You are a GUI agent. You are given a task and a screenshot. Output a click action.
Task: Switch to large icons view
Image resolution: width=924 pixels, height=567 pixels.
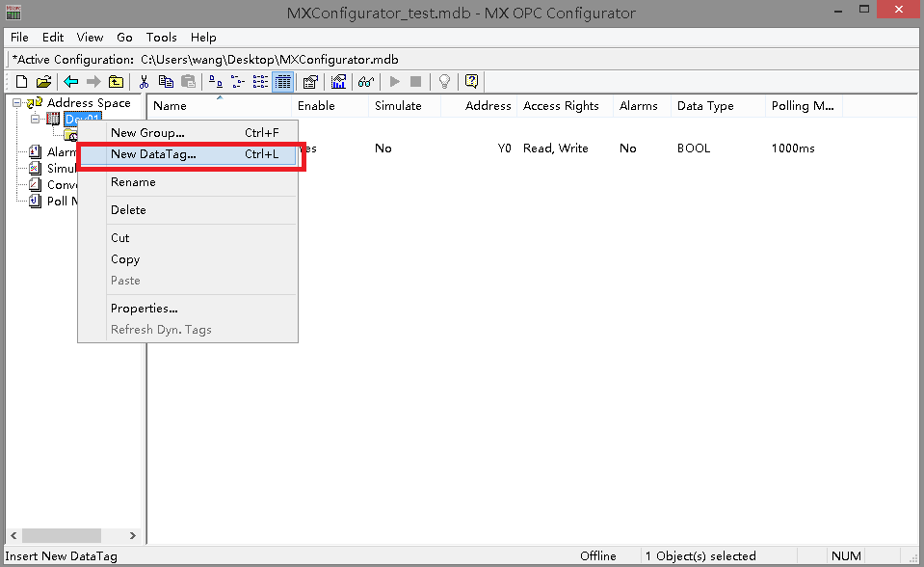[216, 81]
